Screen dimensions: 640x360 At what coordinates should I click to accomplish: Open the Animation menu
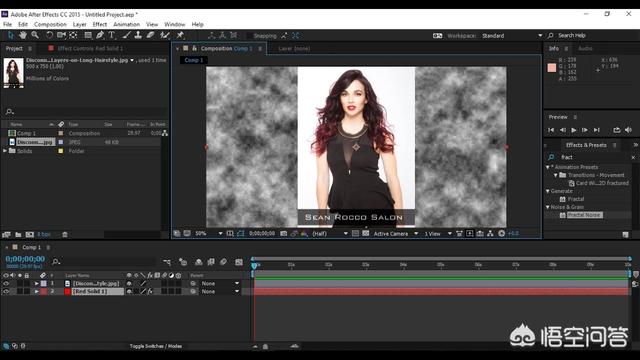pyautogui.click(x=127, y=24)
